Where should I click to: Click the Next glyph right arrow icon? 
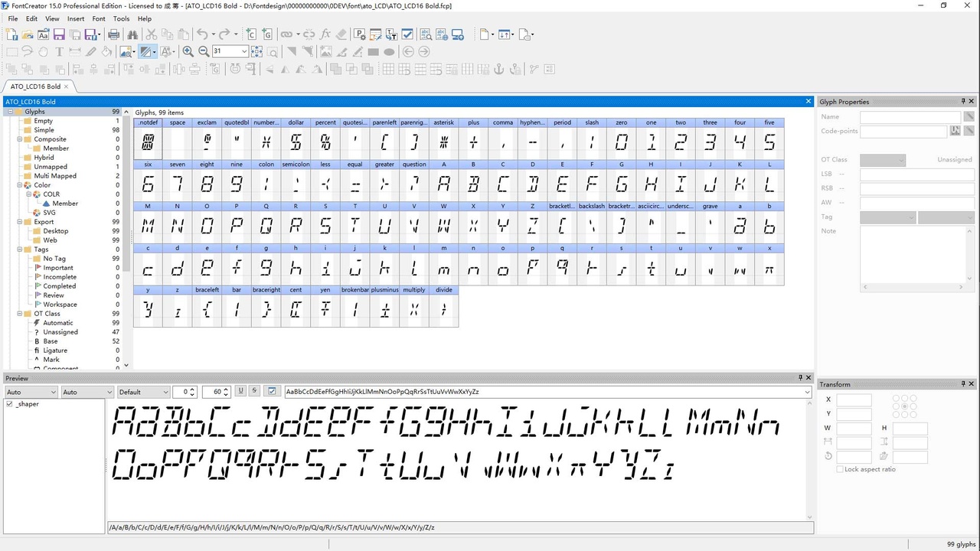[423, 51]
